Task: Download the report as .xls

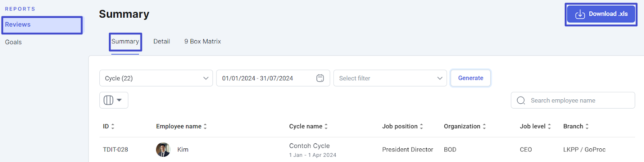Action: 601,14
